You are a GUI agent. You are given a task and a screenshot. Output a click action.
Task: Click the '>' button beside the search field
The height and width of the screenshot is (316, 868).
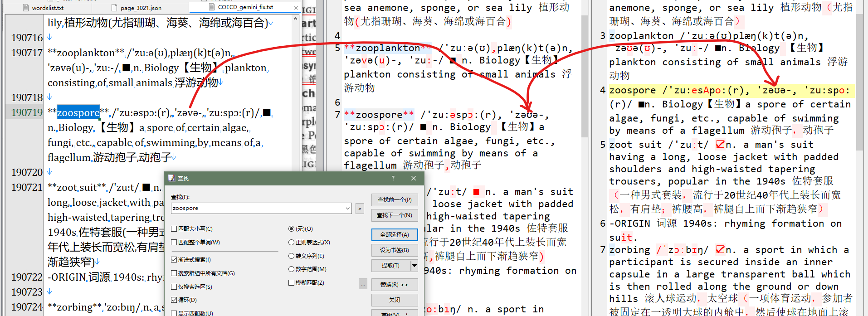click(x=360, y=209)
